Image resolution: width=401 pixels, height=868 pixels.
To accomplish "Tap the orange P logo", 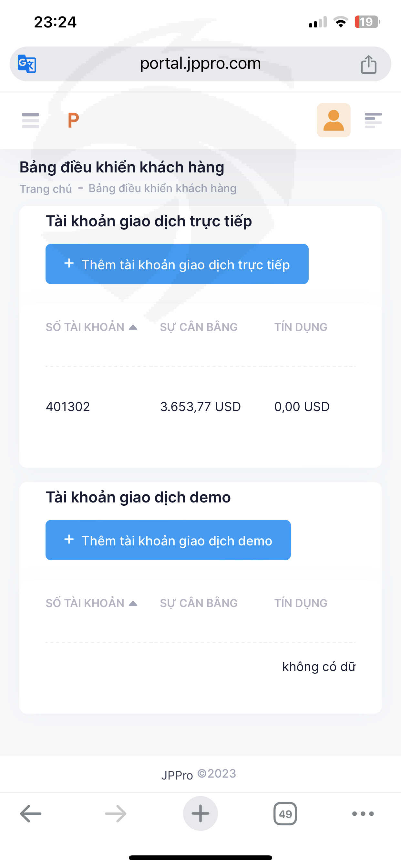I will [73, 120].
